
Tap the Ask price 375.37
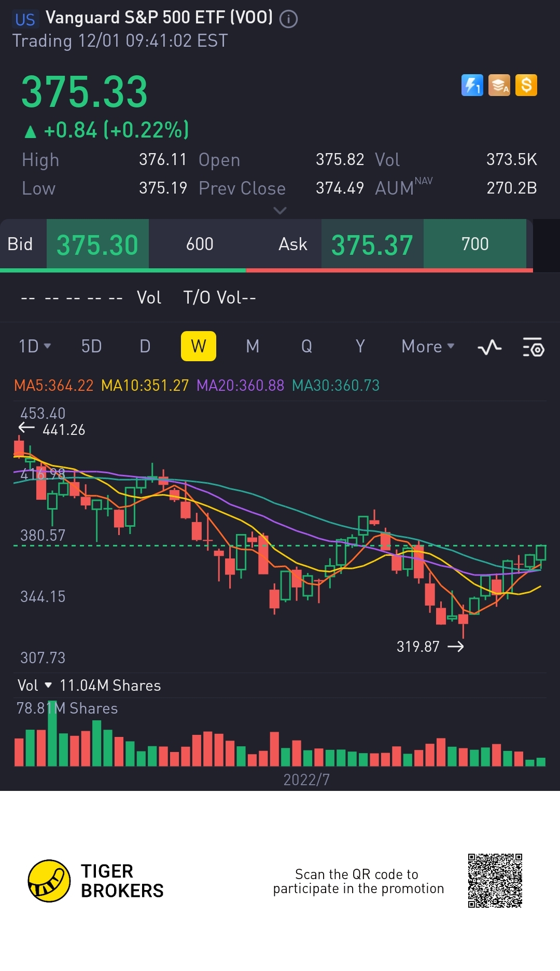[x=372, y=244]
